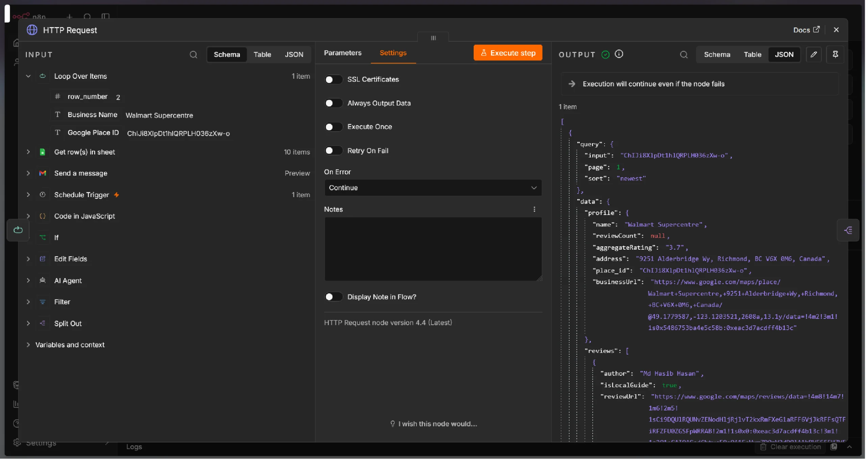Click the Filter node icon
The width and height of the screenshot is (868, 460).
(x=42, y=302)
